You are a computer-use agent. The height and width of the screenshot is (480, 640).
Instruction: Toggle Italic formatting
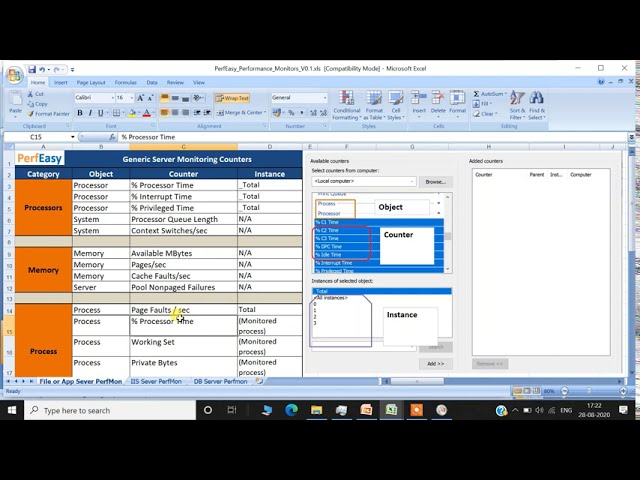90,113
